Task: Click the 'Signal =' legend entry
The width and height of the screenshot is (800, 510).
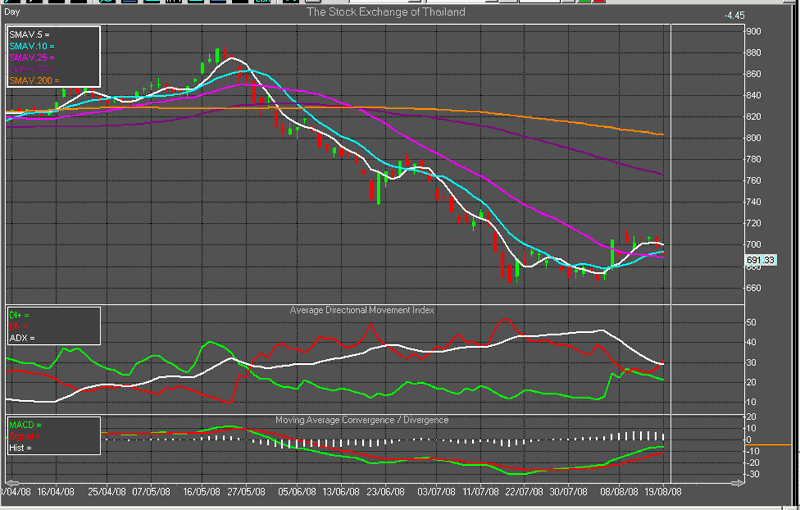Action: tap(25, 437)
